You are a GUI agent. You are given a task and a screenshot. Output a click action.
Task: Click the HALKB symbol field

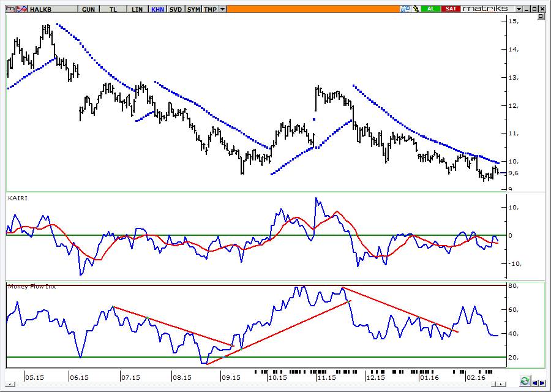(x=53, y=9)
